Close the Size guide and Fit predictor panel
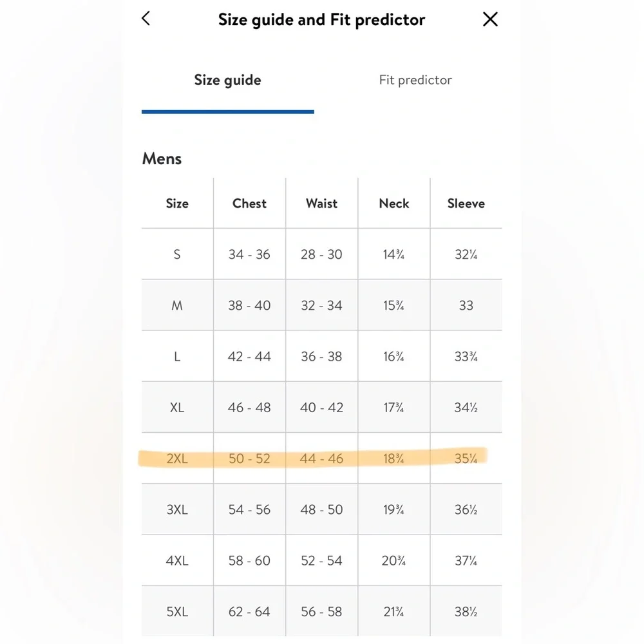This screenshot has width=644, height=644. pyautogui.click(x=490, y=19)
